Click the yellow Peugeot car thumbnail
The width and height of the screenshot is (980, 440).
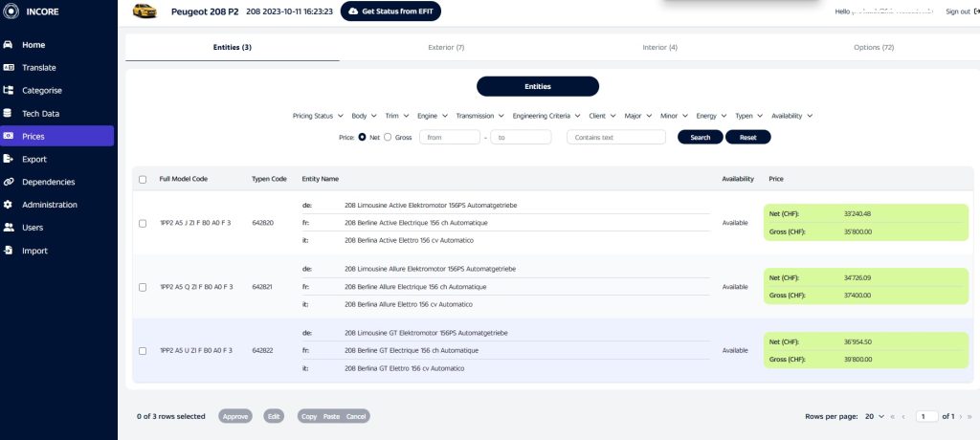coord(145,11)
